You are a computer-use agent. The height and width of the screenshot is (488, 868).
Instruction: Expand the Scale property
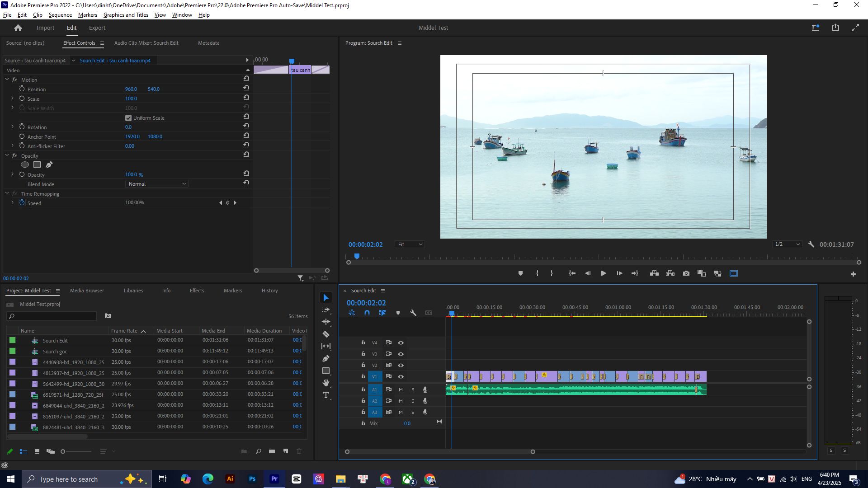click(x=12, y=99)
